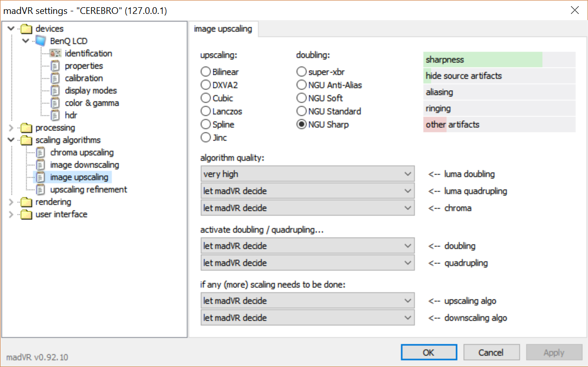The height and width of the screenshot is (367, 588).
Task: Click the OK button
Action: [429, 353]
